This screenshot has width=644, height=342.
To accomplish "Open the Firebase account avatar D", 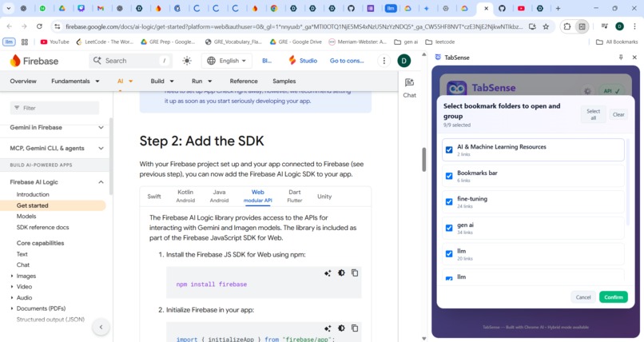I will click(404, 61).
